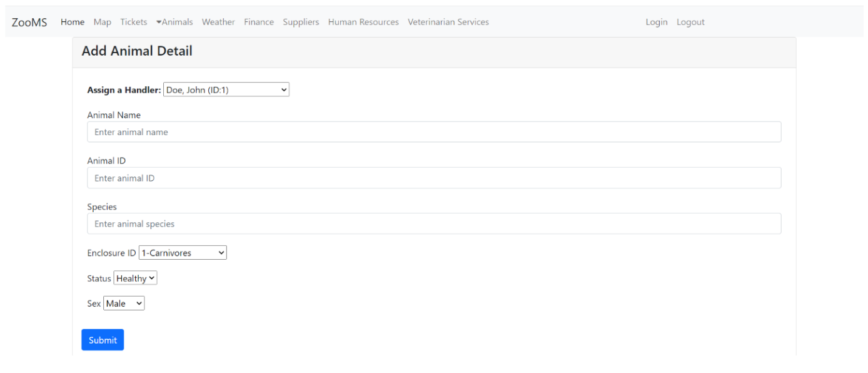Go to the Finance section

259,22
